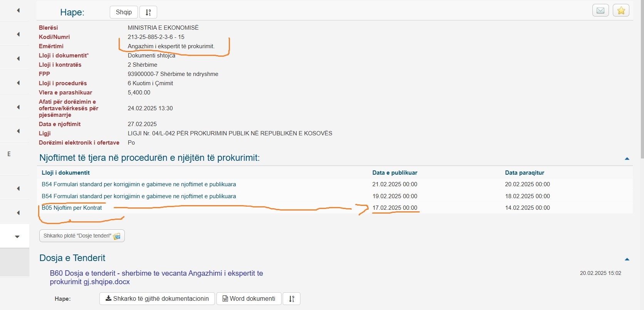Screen dimensions: 644x310
Task: Select the Shqip language button
Action: point(124,12)
